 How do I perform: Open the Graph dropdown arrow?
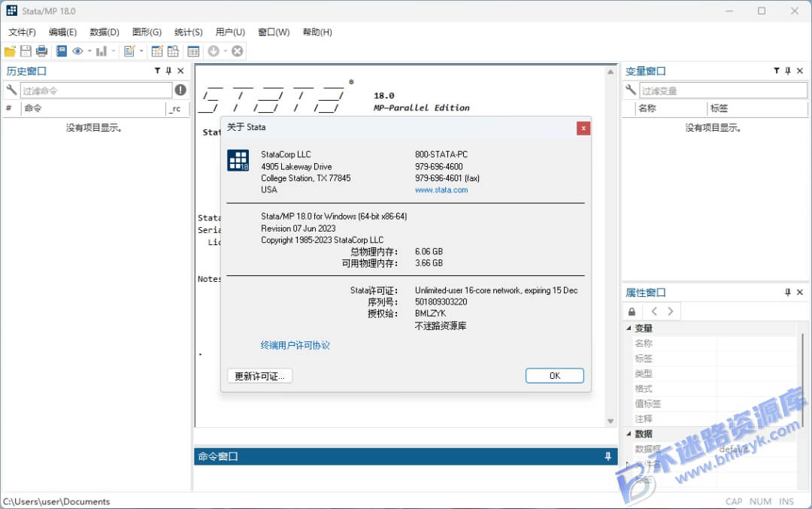click(114, 51)
